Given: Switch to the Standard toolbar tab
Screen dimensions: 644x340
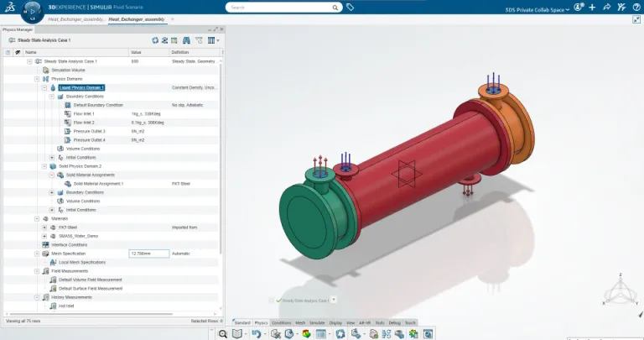Looking at the screenshot, I should click(241, 322).
